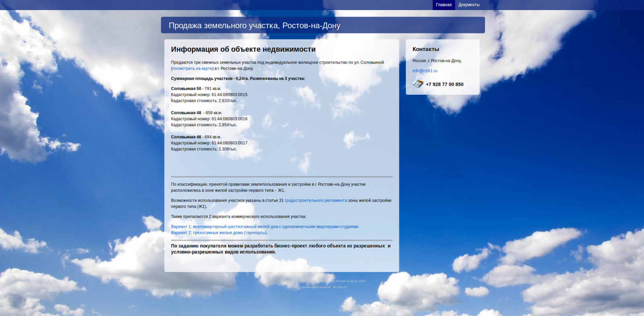This screenshot has height=316, width=644.
Task: Click the address Россия, г. Ростов-на-Дону
Action: pyautogui.click(x=437, y=60)
